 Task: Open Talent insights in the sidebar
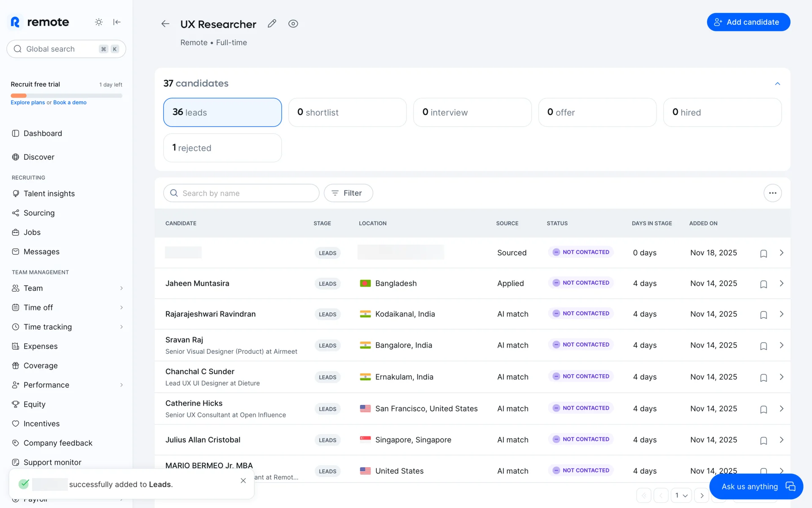(49, 193)
